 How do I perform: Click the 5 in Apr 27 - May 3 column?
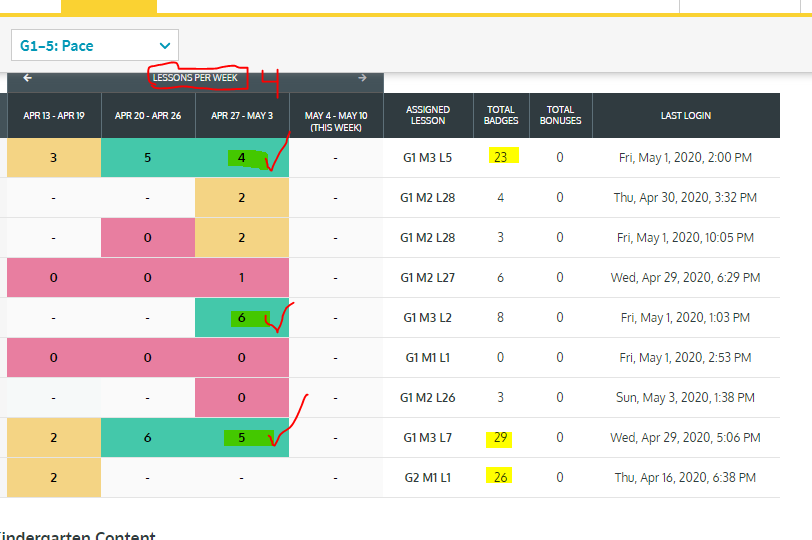pos(241,438)
